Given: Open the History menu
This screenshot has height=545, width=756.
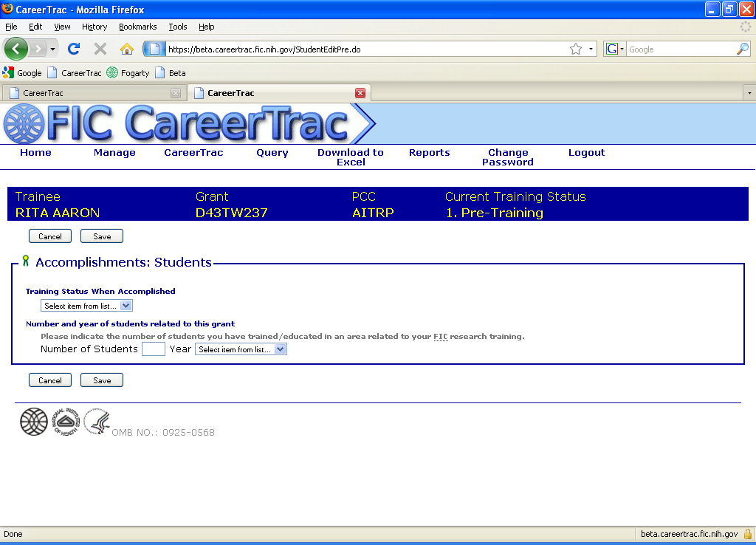Looking at the screenshot, I should coord(94,27).
